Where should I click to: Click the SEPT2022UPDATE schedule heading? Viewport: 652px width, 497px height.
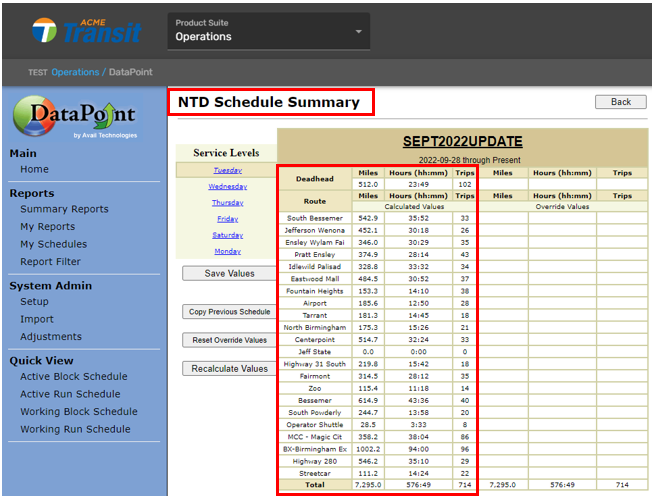tap(462, 141)
